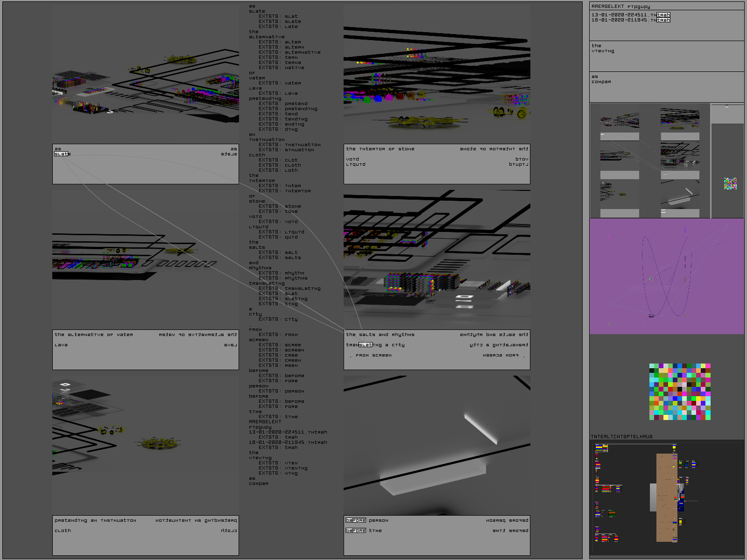Select second file's highlighted 'trah' tag
This screenshot has width=747, height=560.
point(663,20)
